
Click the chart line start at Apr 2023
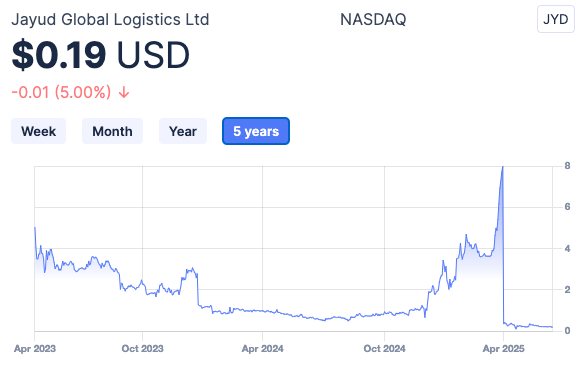(x=35, y=227)
